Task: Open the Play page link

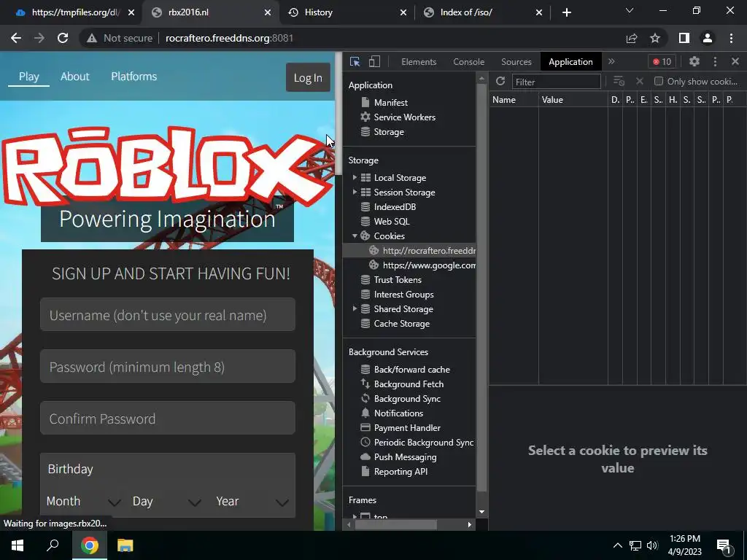Action: pyautogui.click(x=28, y=77)
